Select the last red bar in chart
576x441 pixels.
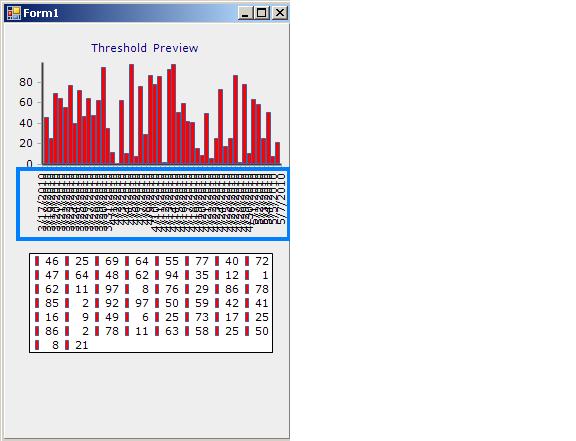pos(278,153)
